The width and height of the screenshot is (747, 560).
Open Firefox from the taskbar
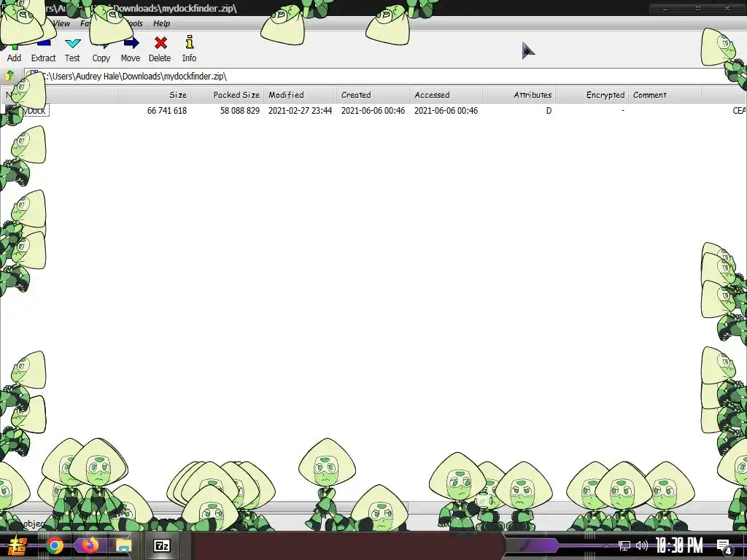89,545
